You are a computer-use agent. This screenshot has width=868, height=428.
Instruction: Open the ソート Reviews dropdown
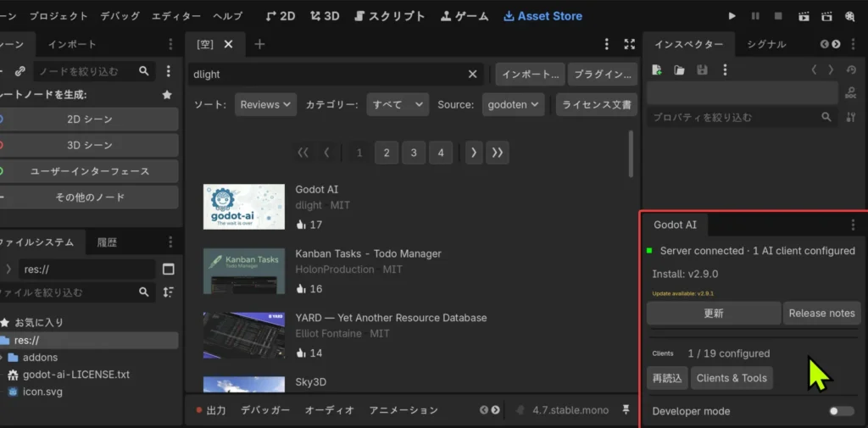[x=265, y=104]
